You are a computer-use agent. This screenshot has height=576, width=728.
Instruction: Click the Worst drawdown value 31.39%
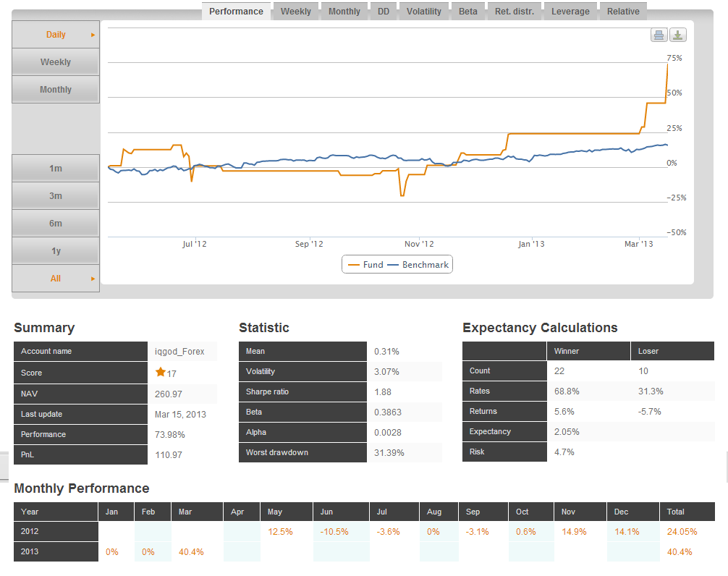tap(389, 452)
